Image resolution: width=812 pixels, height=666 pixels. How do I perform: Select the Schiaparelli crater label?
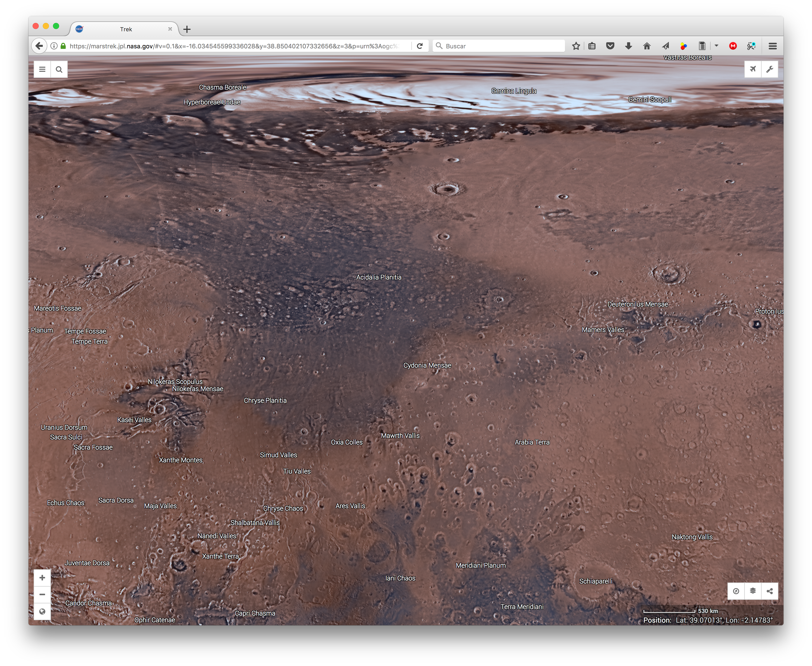click(596, 581)
